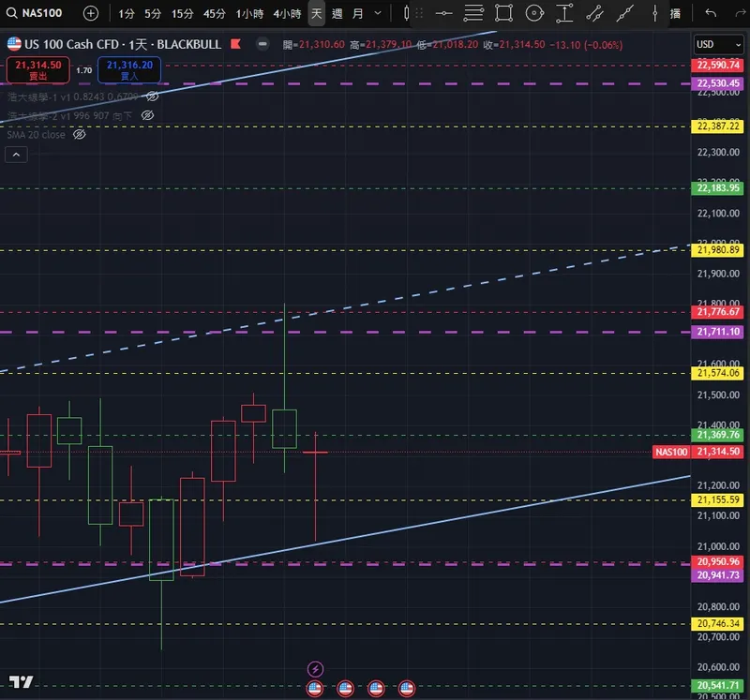Click the 21,711.10 purple price label
Screen dimensions: 750x700
pos(717,332)
